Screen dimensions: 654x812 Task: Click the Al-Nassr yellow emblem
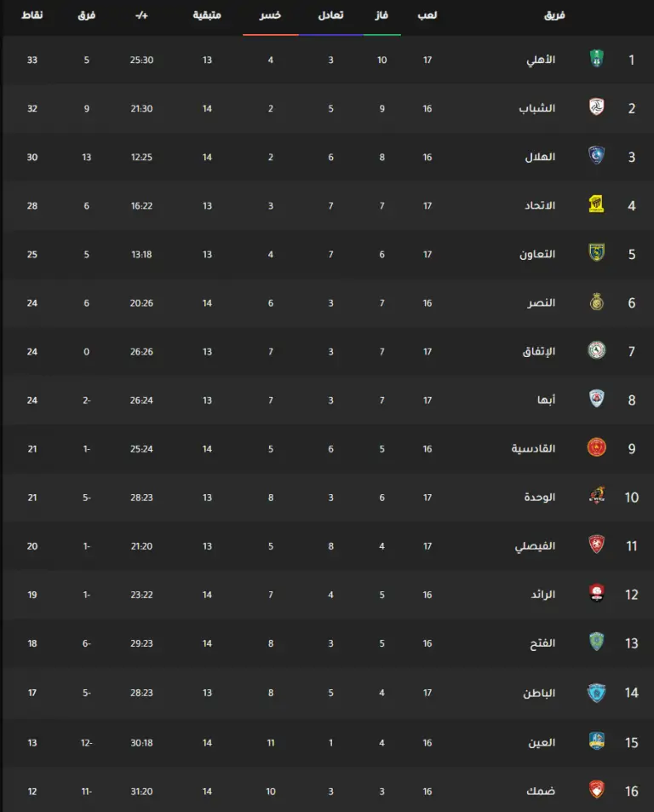click(x=597, y=302)
